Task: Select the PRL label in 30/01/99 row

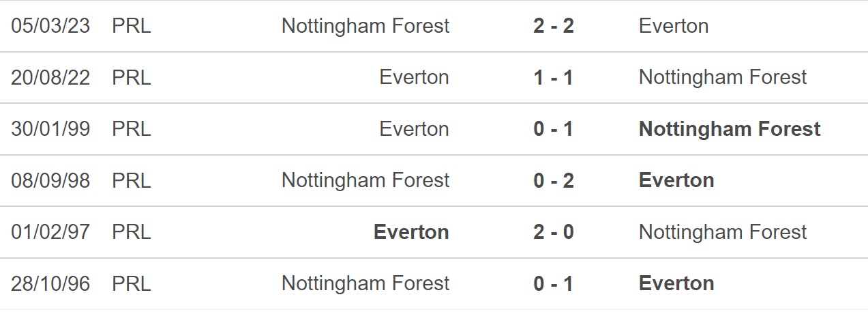Action: tap(132, 129)
